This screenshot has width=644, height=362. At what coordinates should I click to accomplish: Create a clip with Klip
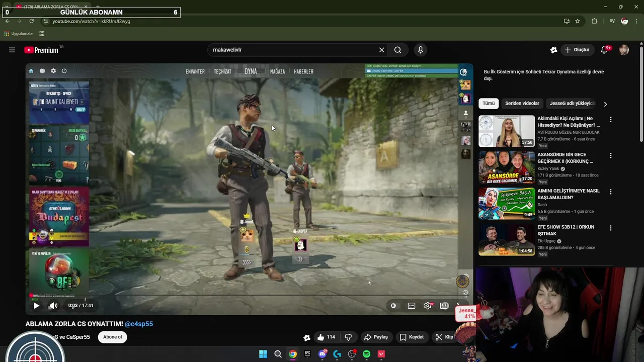point(444,337)
